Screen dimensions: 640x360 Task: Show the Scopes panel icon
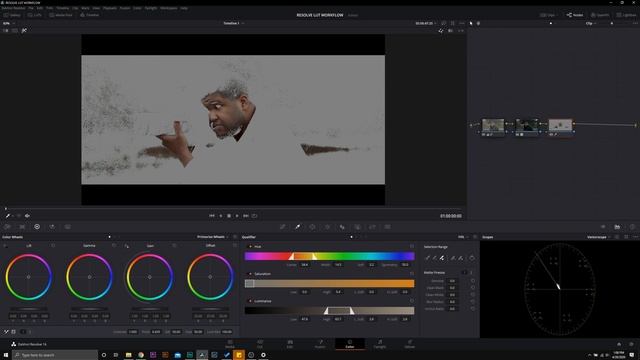pos(617,227)
